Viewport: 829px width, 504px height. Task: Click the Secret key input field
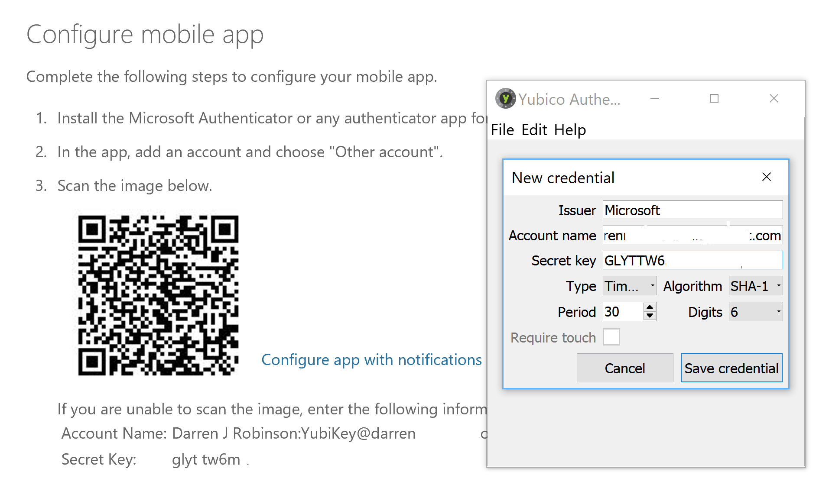click(692, 260)
